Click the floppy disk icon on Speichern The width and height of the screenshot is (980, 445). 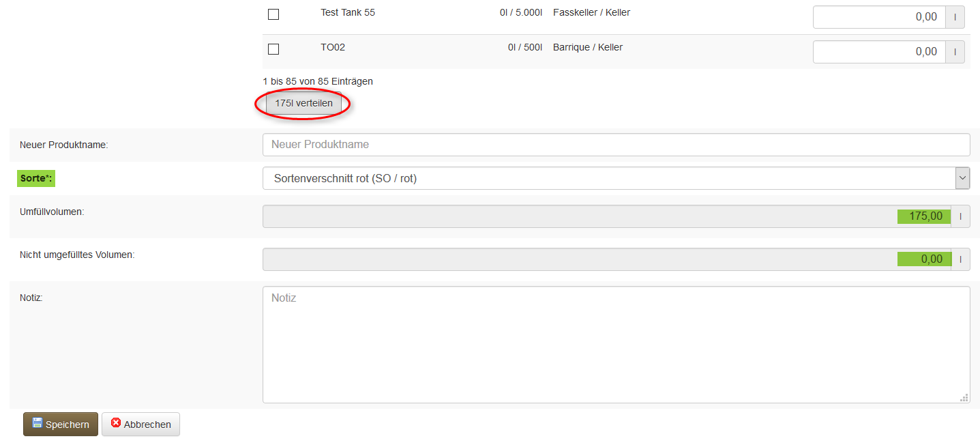pyautogui.click(x=38, y=423)
